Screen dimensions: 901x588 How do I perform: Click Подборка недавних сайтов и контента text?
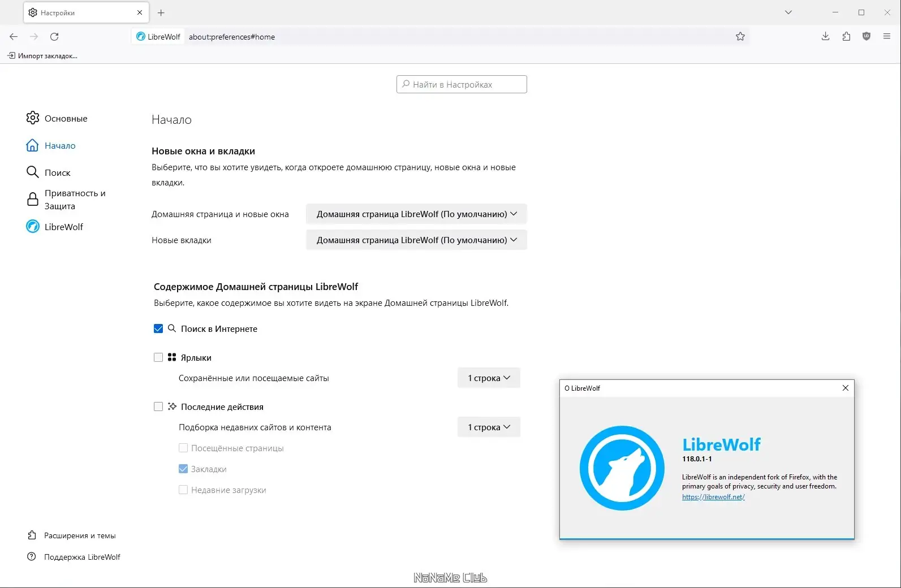click(x=255, y=427)
